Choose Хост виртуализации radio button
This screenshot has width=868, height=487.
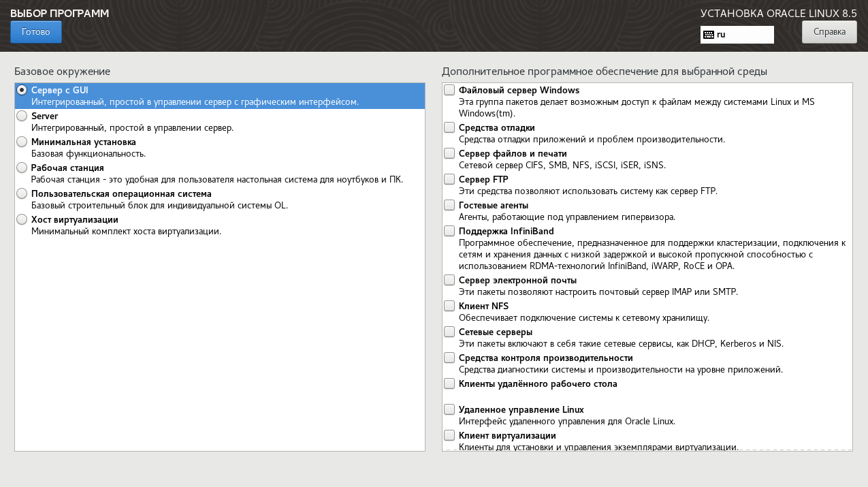tap(22, 219)
